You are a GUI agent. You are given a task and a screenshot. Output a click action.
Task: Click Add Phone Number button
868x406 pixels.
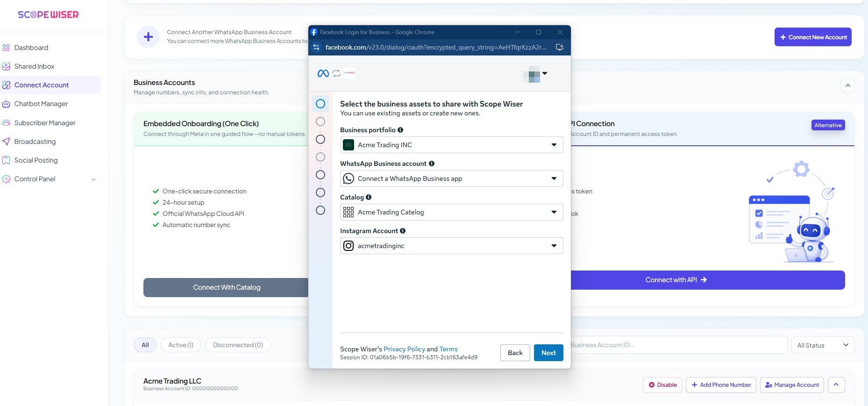click(721, 385)
